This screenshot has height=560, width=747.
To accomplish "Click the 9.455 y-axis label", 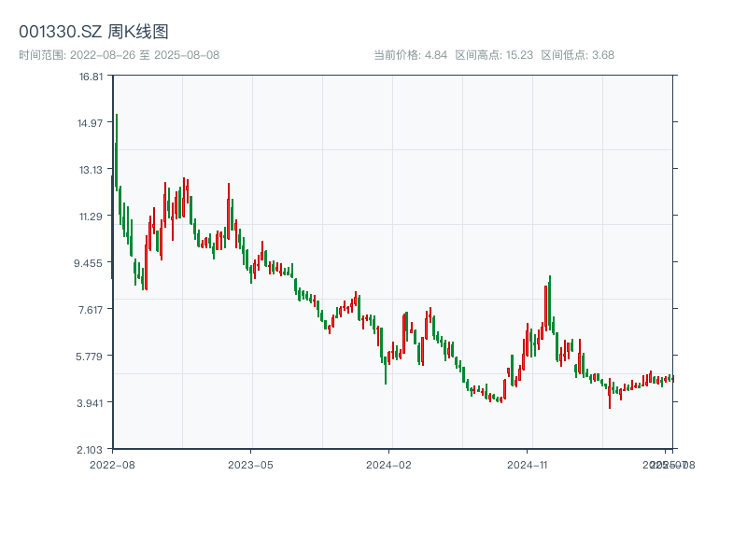I will [x=90, y=263].
